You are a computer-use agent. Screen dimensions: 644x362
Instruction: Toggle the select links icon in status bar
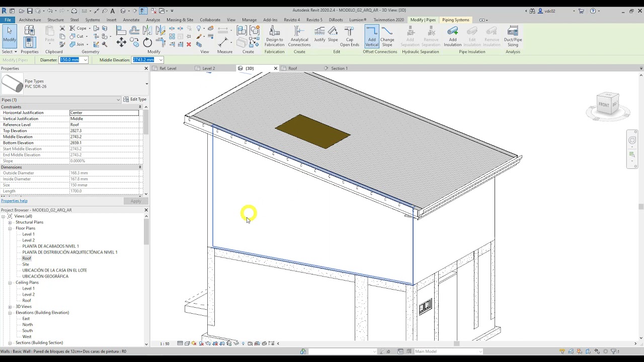point(563,351)
